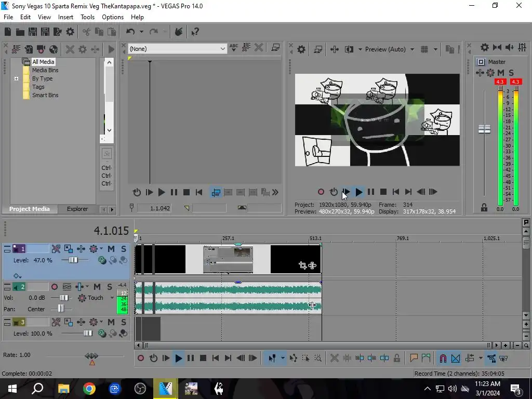The height and width of the screenshot is (399, 532).
Task: Toggle Lock Envelopes to Events button
Action: click(x=491, y=358)
